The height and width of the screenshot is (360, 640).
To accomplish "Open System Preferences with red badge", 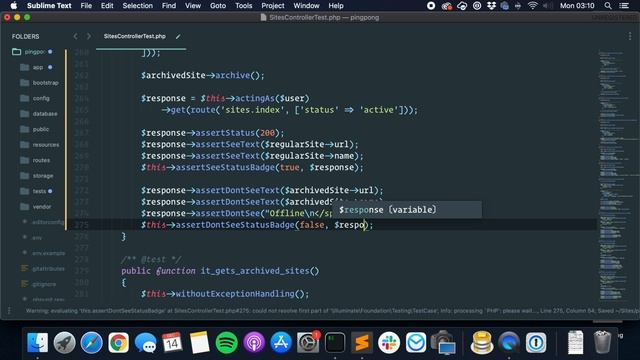I will click(308, 342).
